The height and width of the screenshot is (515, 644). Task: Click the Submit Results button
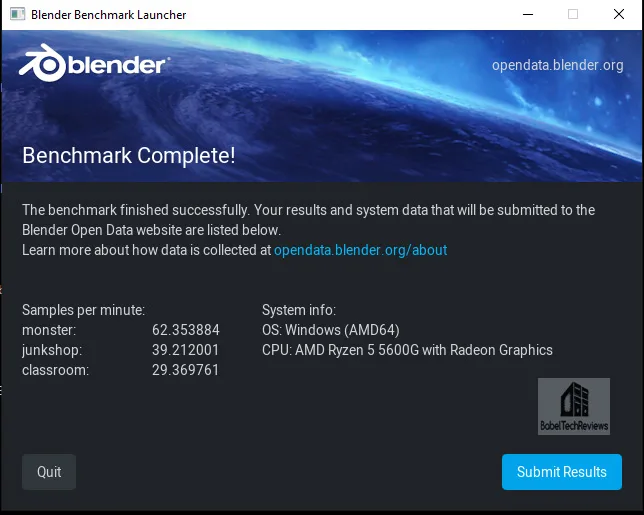pyautogui.click(x=561, y=471)
